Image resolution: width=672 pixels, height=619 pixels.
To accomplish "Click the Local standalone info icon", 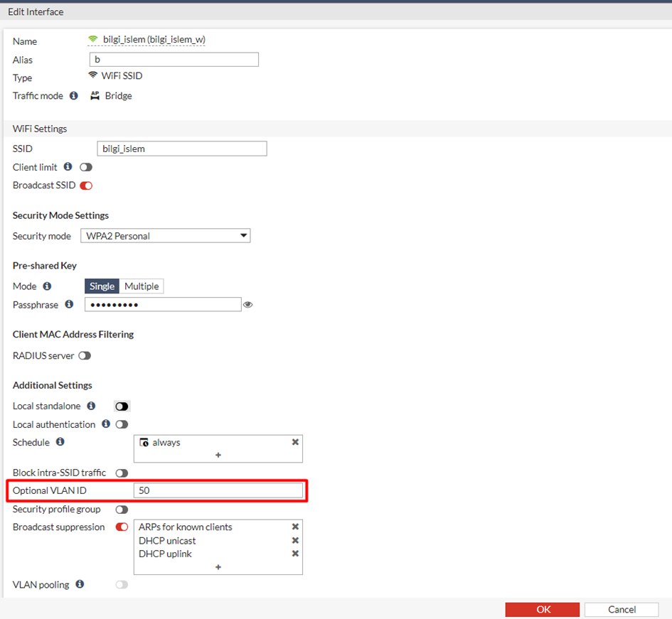I will click(x=91, y=407).
